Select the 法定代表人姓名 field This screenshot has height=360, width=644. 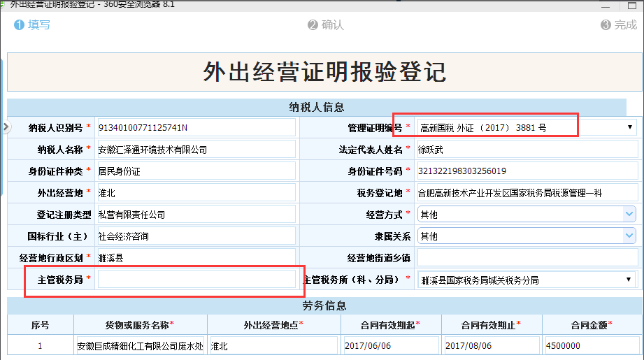click(527, 150)
